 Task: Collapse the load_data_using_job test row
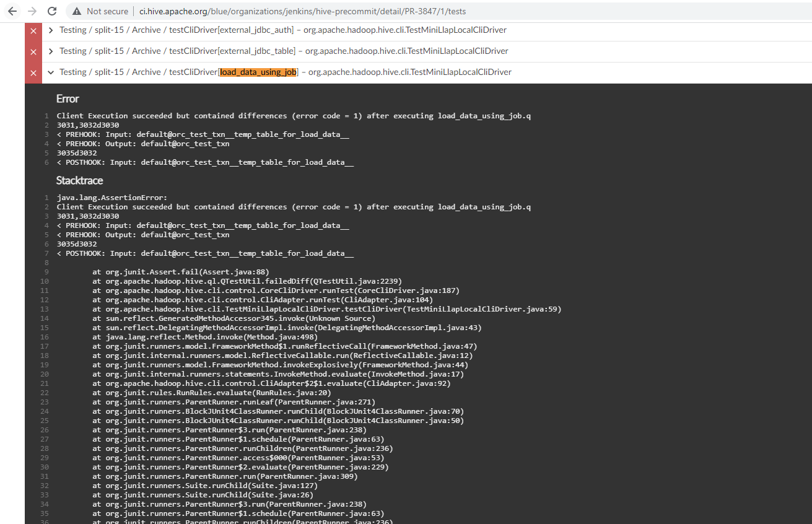click(x=51, y=72)
